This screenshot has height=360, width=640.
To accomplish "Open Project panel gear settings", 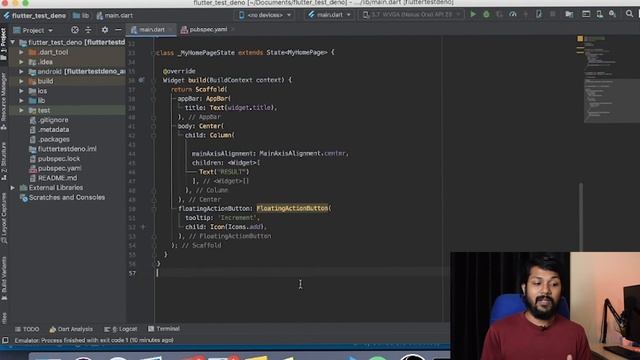I will [105, 30].
